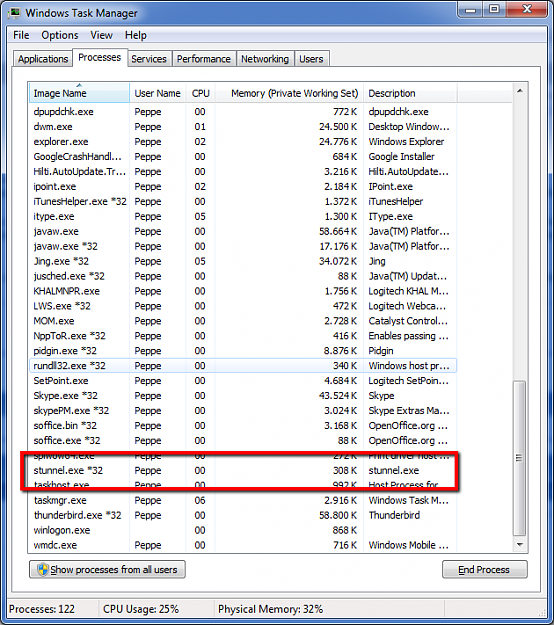This screenshot has height=625, width=554.
Task: Sort by Memory (Private Working Set) header
Action: (289, 93)
